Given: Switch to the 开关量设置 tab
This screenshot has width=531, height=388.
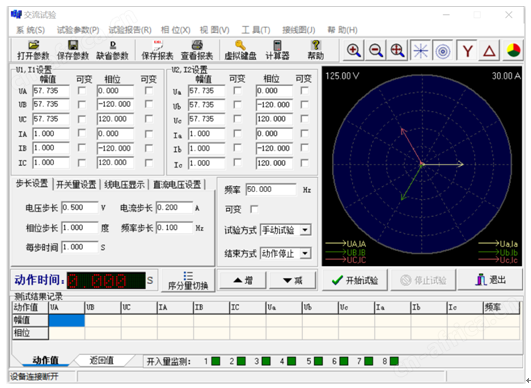Looking at the screenshot, I should pos(76,185).
